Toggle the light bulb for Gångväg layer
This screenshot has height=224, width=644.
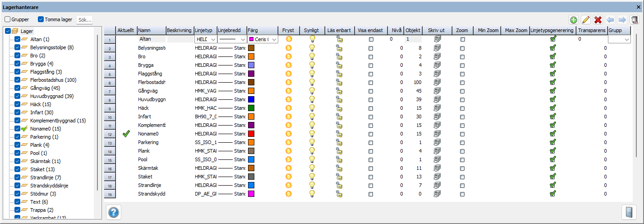[312, 91]
